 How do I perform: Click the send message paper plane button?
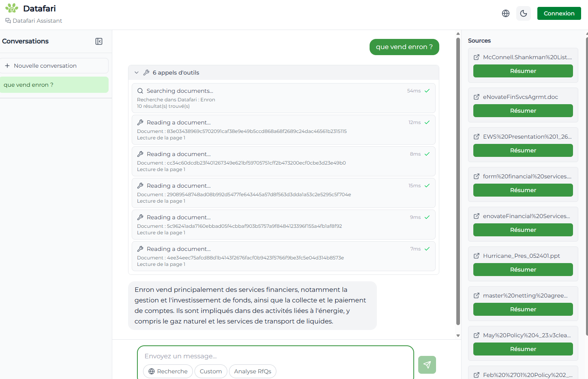(x=427, y=365)
